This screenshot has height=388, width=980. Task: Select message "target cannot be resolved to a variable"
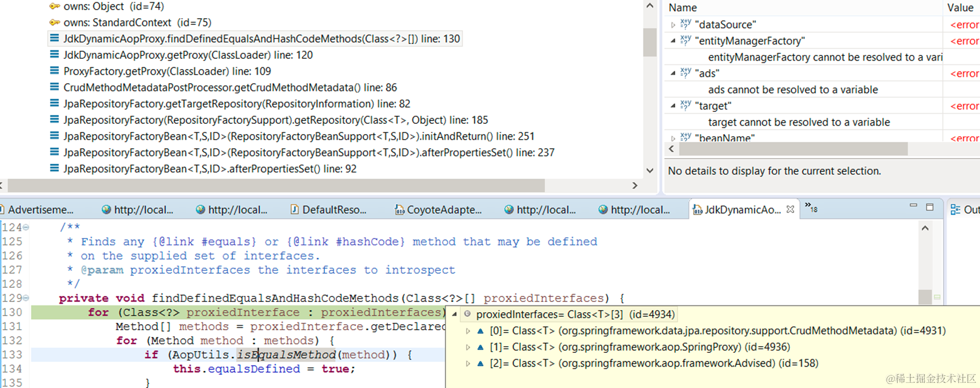[x=799, y=122]
